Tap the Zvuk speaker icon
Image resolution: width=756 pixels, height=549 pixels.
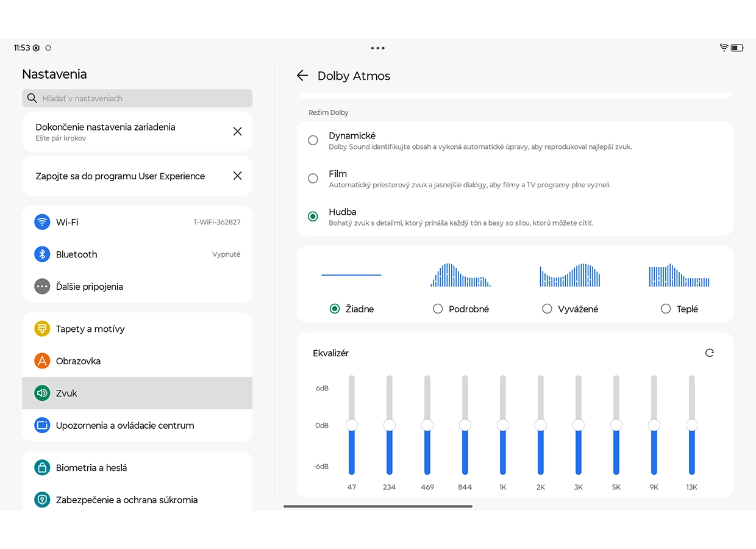click(x=42, y=393)
